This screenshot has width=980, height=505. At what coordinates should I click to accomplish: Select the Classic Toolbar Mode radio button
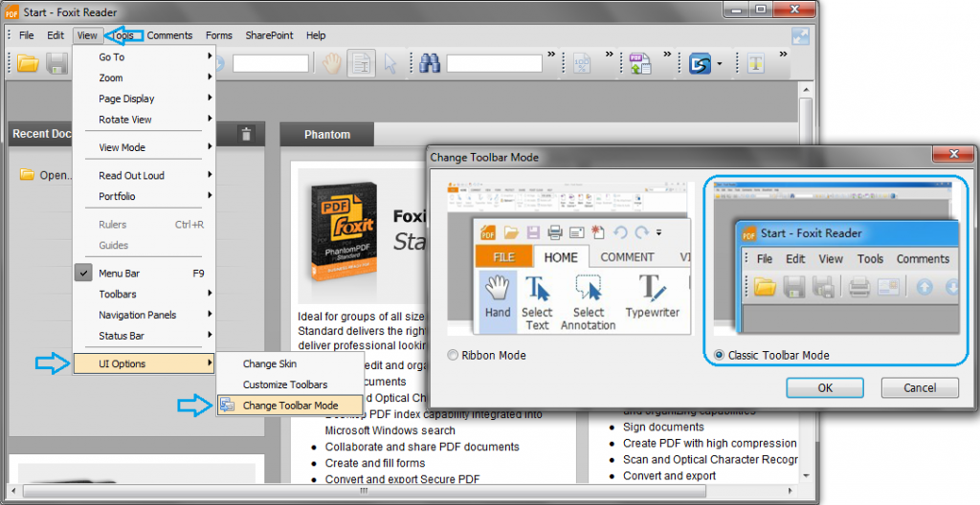[719, 355]
